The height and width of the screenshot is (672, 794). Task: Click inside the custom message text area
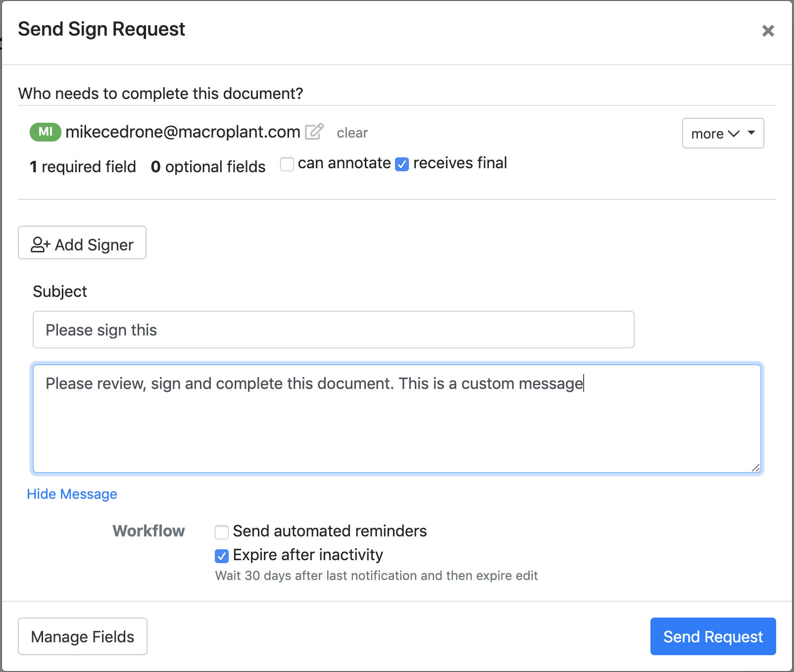click(397, 426)
